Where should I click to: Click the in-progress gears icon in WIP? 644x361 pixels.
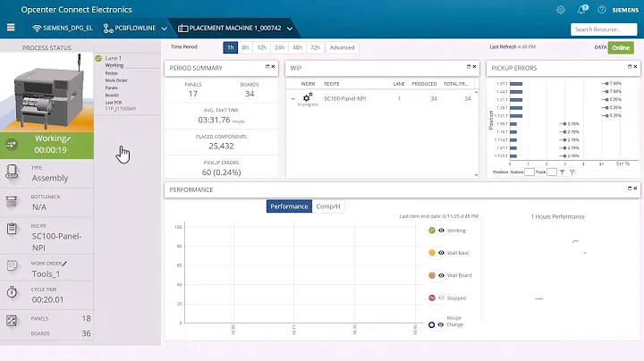(308, 97)
